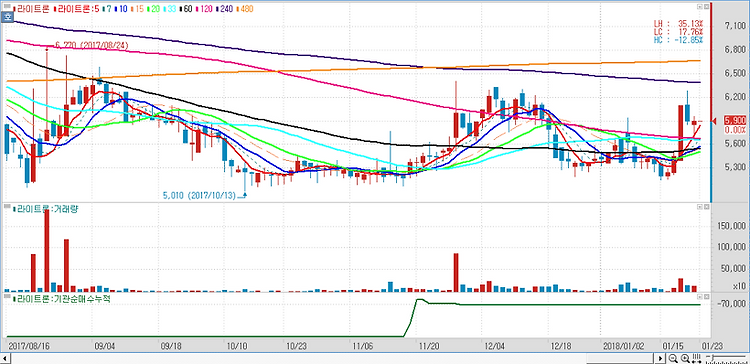Screen dimensions: 750x364
Task: Close the 거래량 volume panel
Action: point(706,207)
